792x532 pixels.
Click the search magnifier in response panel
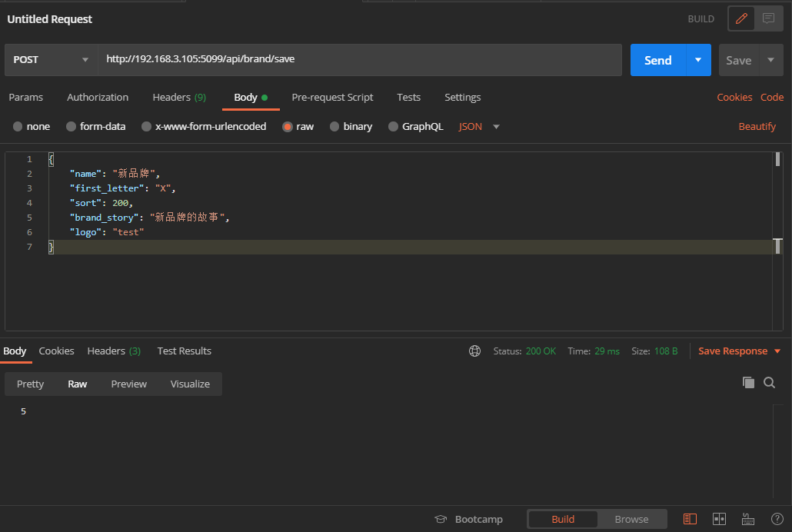[769, 382]
